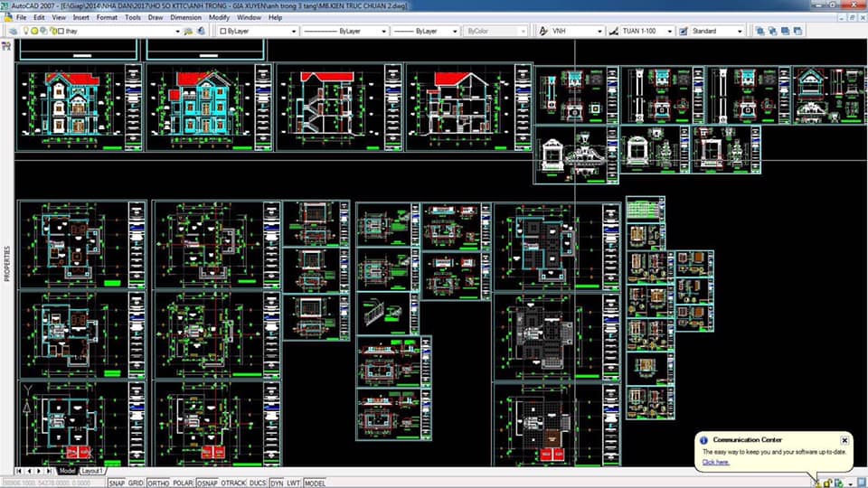Follow the 'Click here' link in Communication Center

[x=715, y=462]
